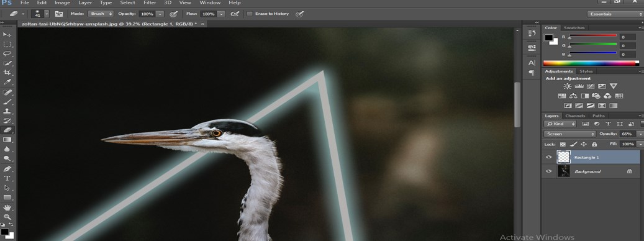Toggle lock all for layer
The image size is (644, 241).
pos(594,145)
